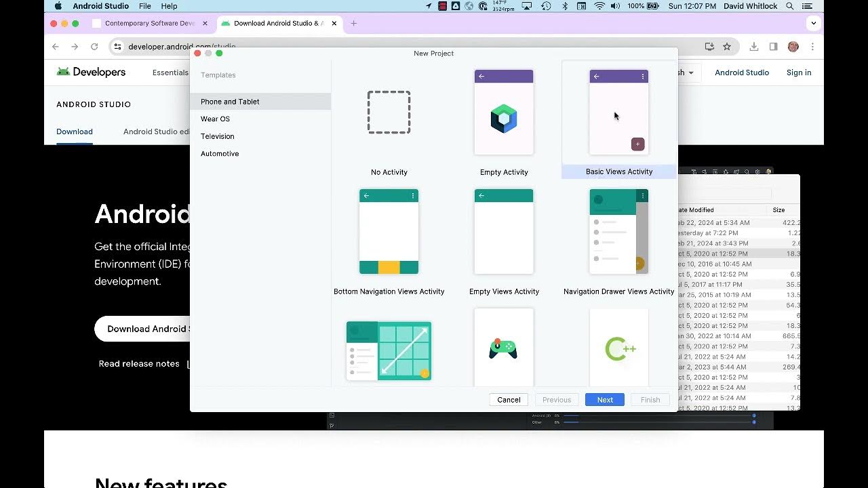Click the Cancel button

(x=509, y=400)
